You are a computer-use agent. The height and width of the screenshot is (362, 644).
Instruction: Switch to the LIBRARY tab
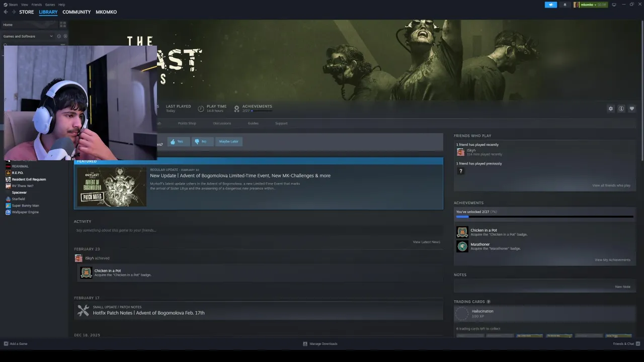48,12
